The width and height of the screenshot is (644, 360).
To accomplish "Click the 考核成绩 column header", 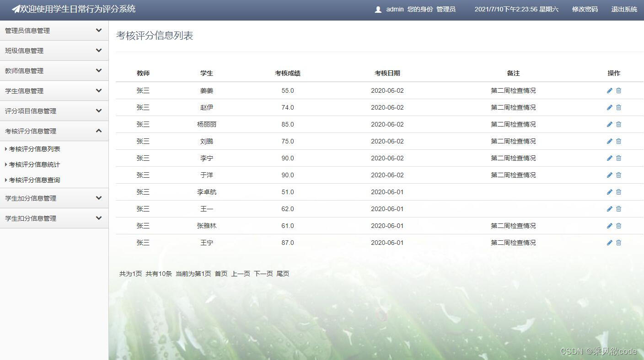I will coord(288,73).
